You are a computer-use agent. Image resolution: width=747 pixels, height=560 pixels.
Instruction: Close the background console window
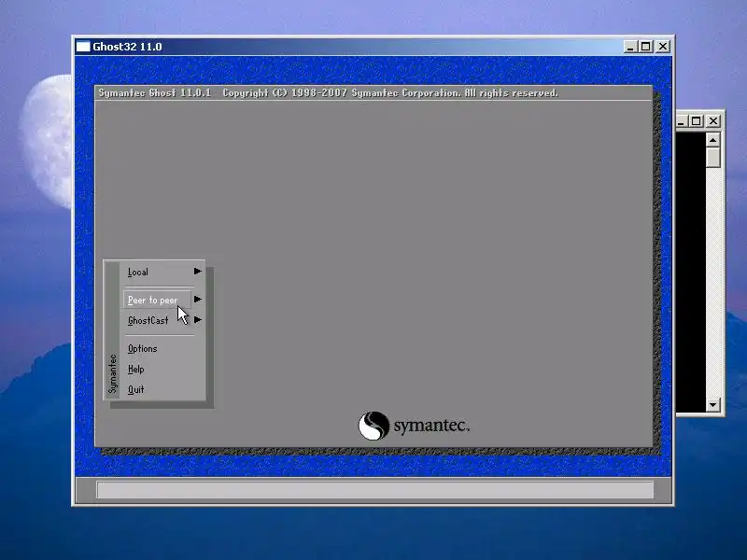[x=713, y=121]
